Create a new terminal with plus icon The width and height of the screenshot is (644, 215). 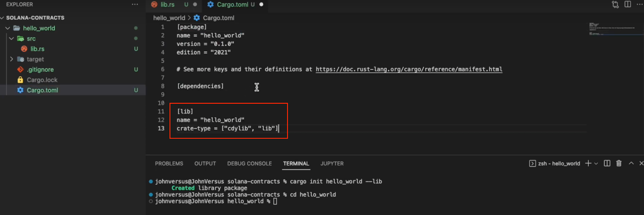click(x=588, y=163)
